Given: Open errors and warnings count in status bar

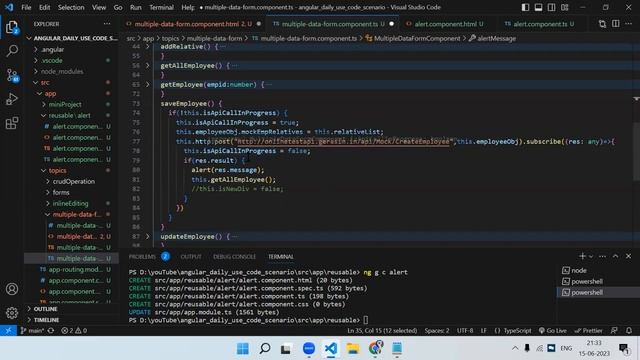Looking at the screenshot, I should [x=74, y=331].
